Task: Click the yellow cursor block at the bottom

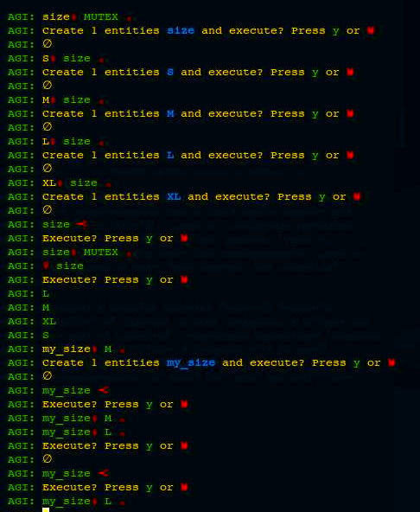Action: click(x=46, y=509)
